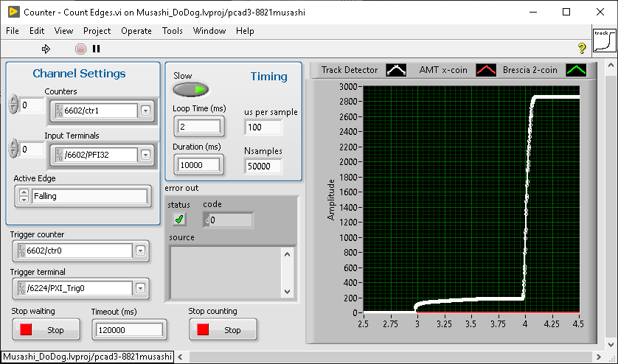
Task: Open context help question mark icon
Action: [x=581, y=49]
